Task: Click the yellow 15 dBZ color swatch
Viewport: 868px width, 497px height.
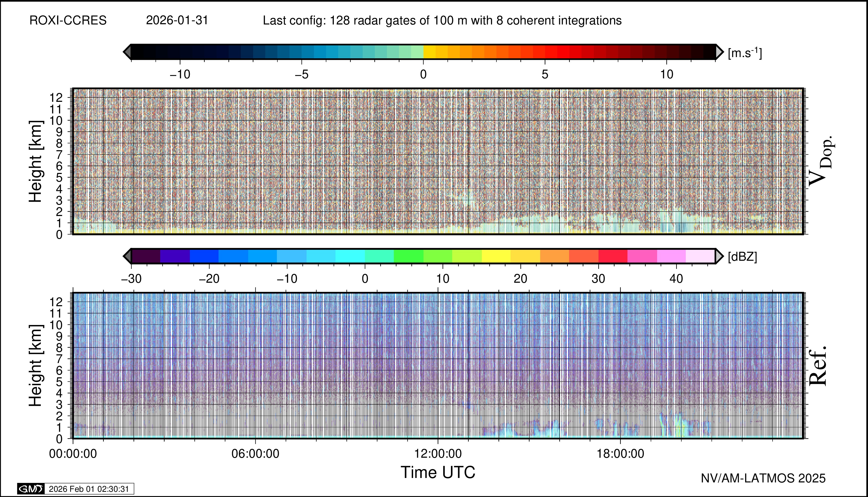Action: tap(496, 256)
